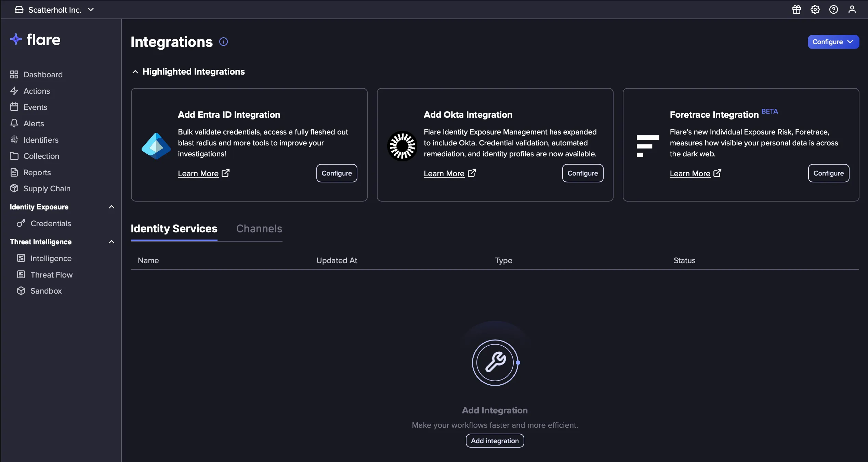Click the Intelligence icon in sidebar

coord(21,258)
